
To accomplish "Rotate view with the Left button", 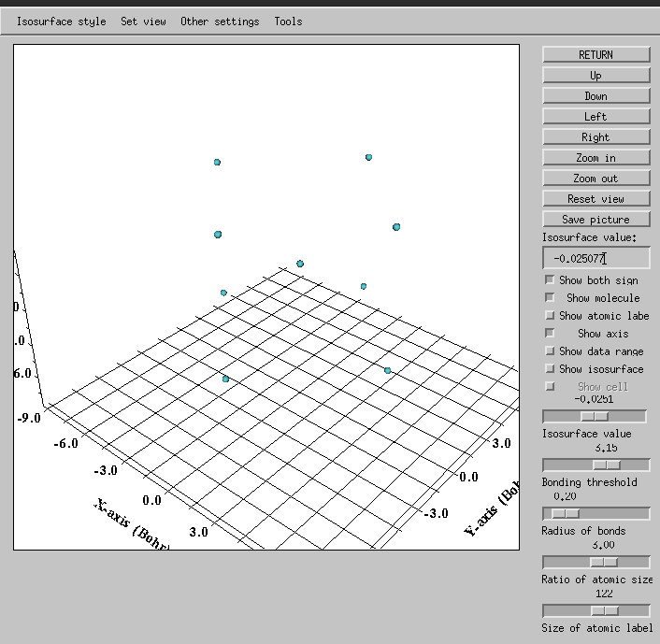I will point(596,117).
